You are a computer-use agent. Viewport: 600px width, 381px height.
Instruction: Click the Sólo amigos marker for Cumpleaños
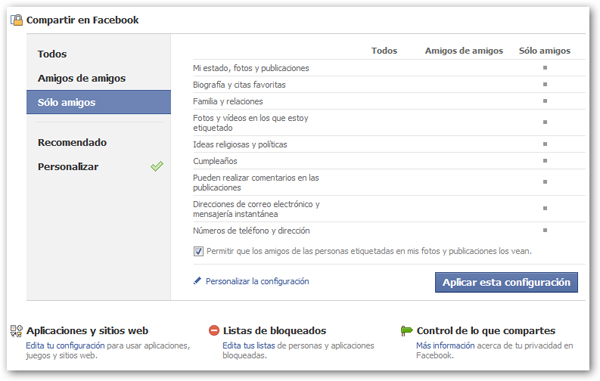pyautogui.click(x=545, y=161)
